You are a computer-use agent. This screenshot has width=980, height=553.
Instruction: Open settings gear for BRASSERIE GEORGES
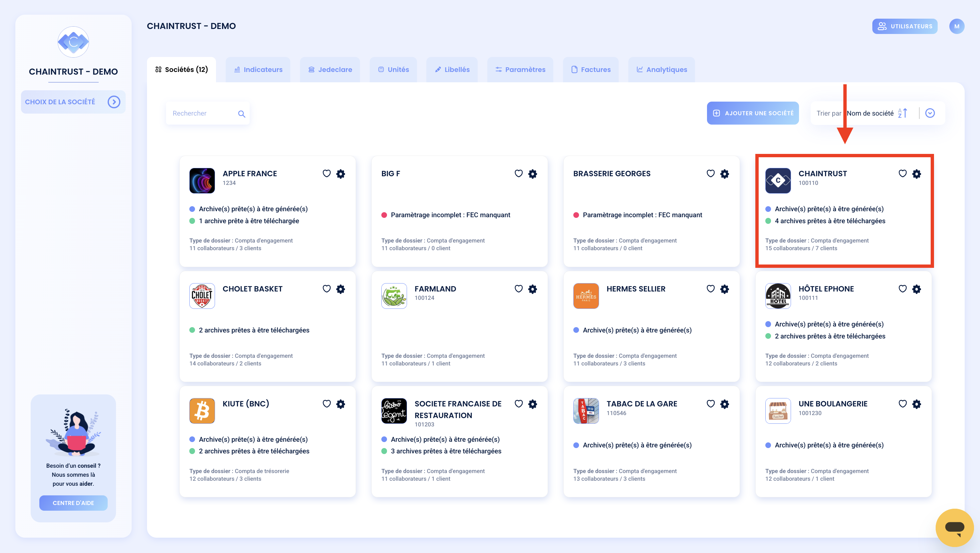[x=725, y=174]
